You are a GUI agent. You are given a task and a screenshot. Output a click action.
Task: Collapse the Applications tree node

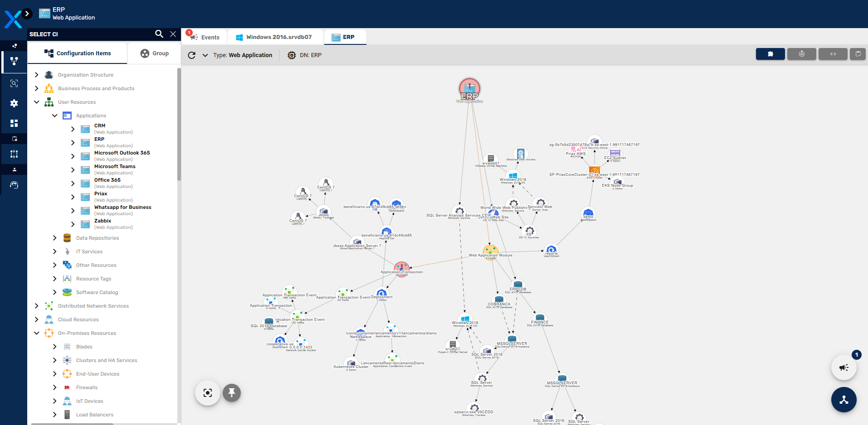[55, 116]
